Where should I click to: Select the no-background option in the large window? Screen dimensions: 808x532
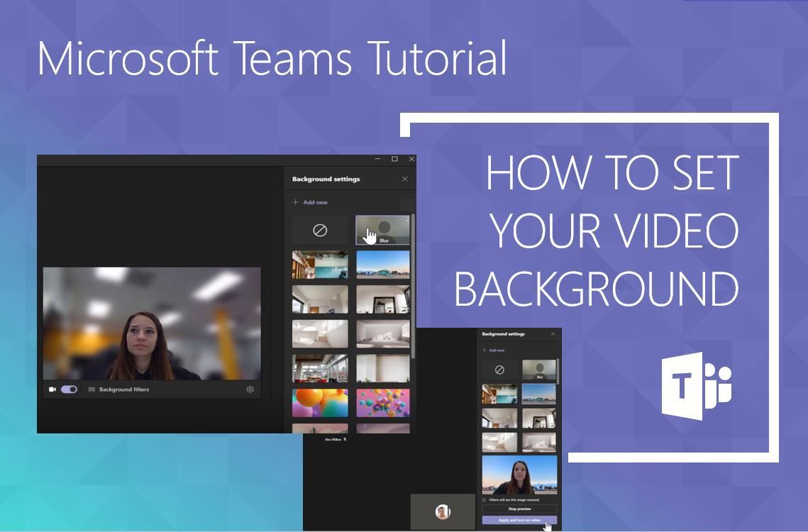tap(320, 230)
